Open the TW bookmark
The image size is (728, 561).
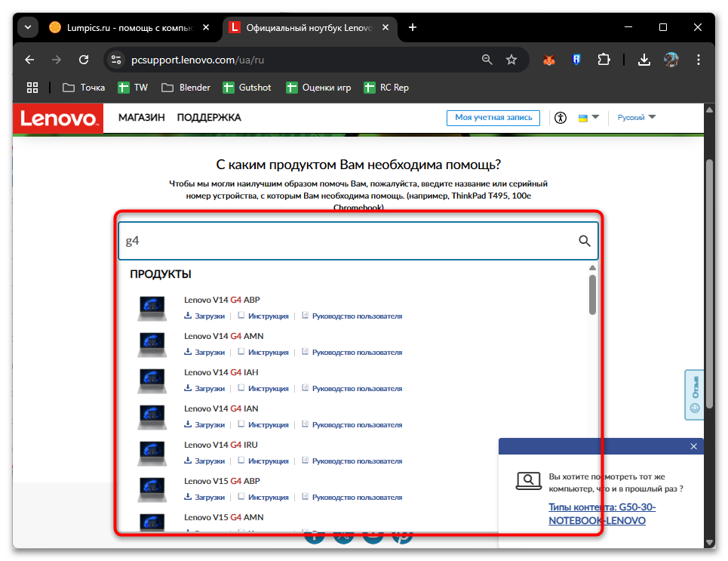point(133,88)
